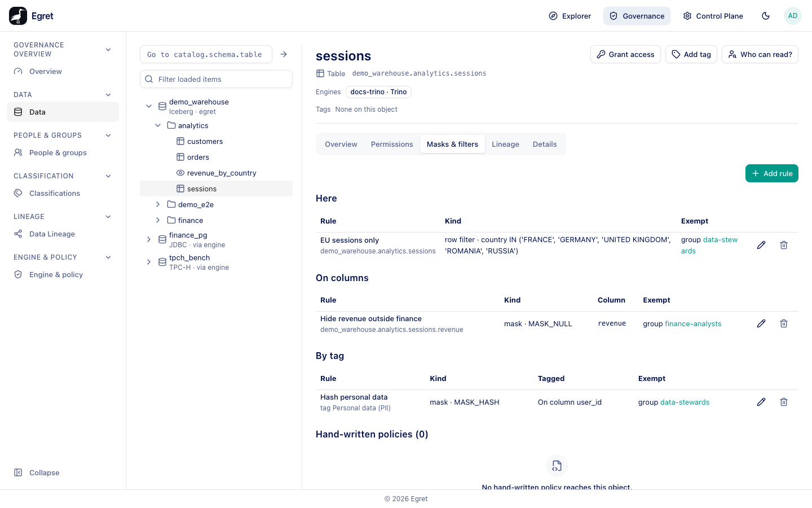Select the revenue_by_country view

point(216,173)
